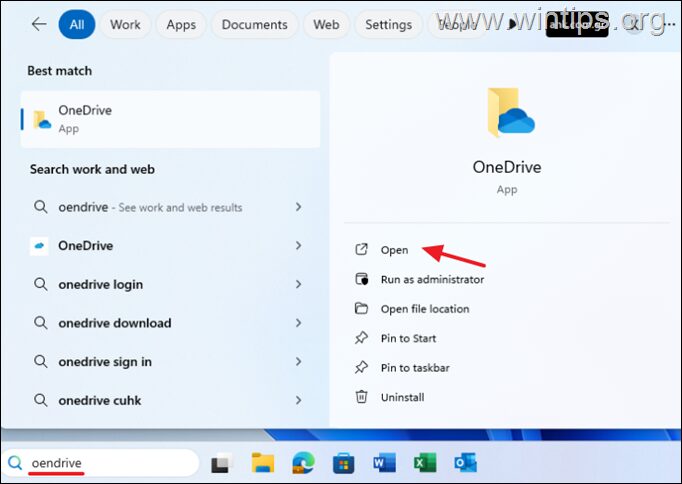Launch Microsoft Edge from the taskbar

pos(303,462)
